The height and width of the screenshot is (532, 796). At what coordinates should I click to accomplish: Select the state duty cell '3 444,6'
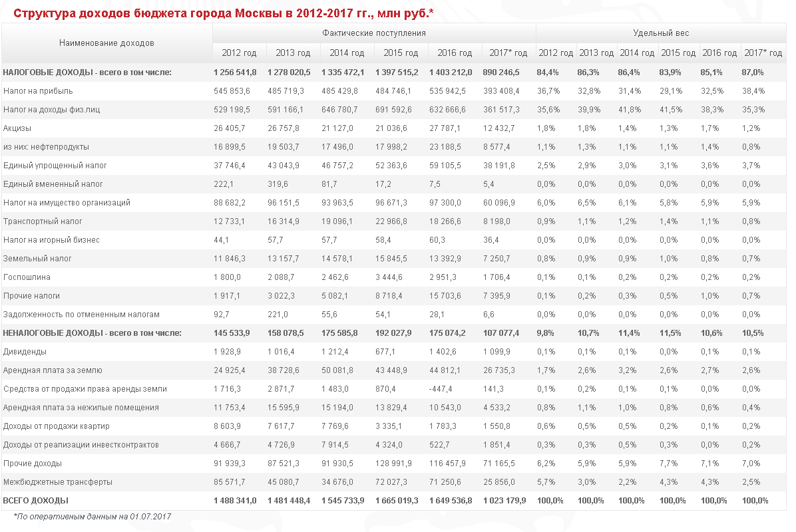tap(389, 277)
